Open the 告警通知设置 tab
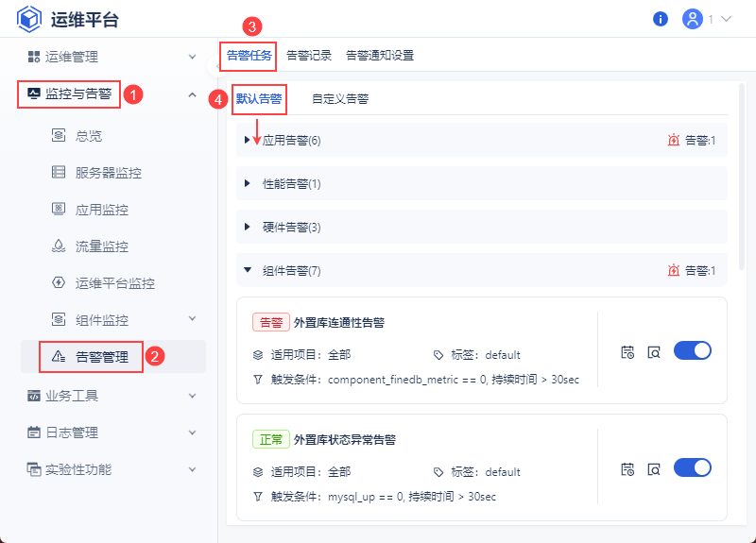756x543 pixels. 380,56
